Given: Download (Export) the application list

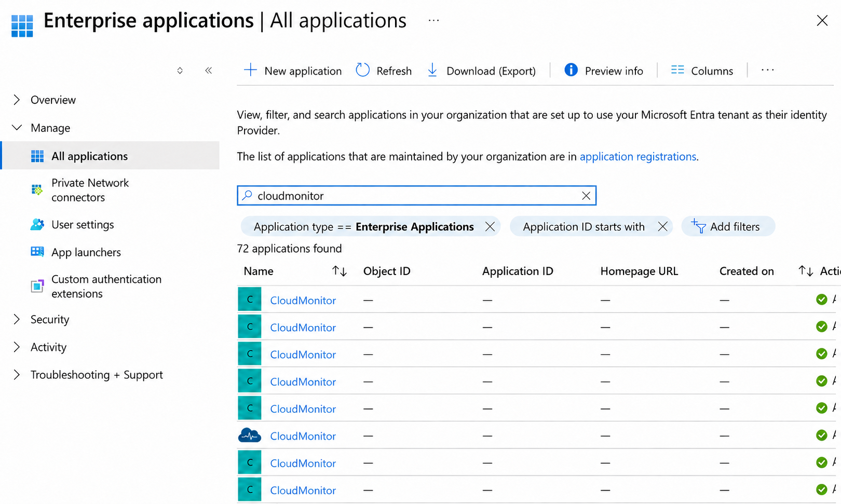Looking at the screenshot, I should coord(481,71).
